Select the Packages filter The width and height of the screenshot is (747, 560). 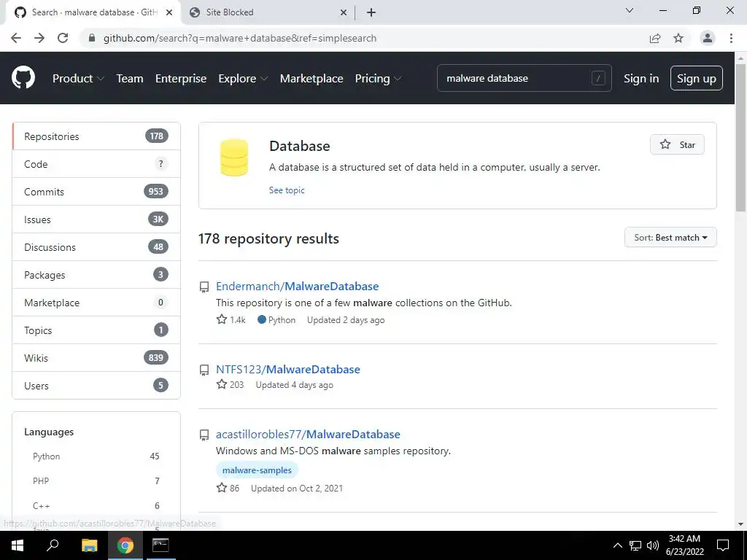pyautogui.click(x=96, y=275)
